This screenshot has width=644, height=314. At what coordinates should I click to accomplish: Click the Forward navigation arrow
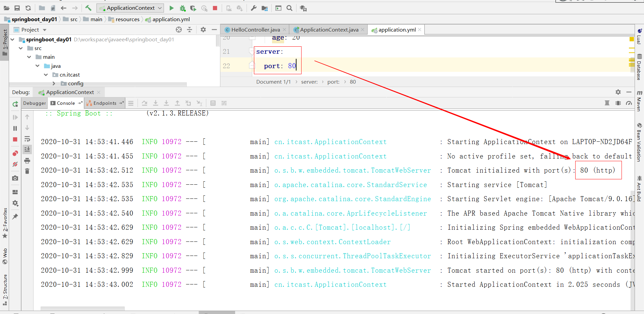75,8
